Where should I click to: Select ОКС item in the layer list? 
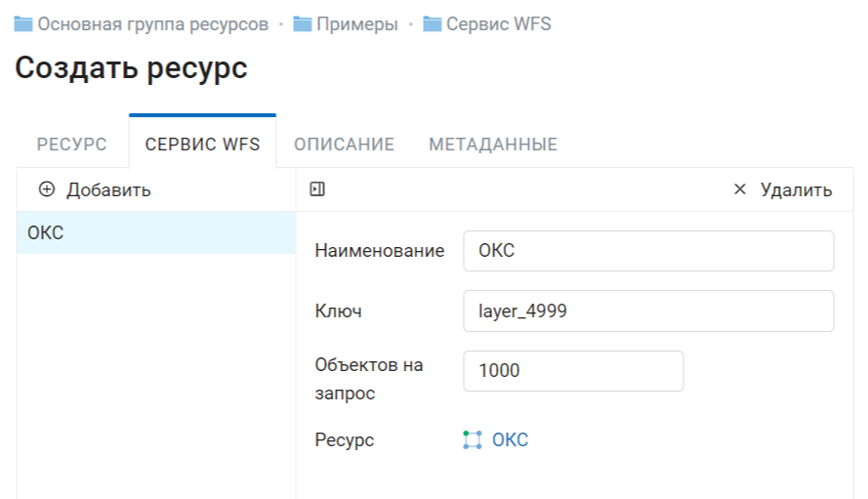pyautogui.click(x=156, y=232)
